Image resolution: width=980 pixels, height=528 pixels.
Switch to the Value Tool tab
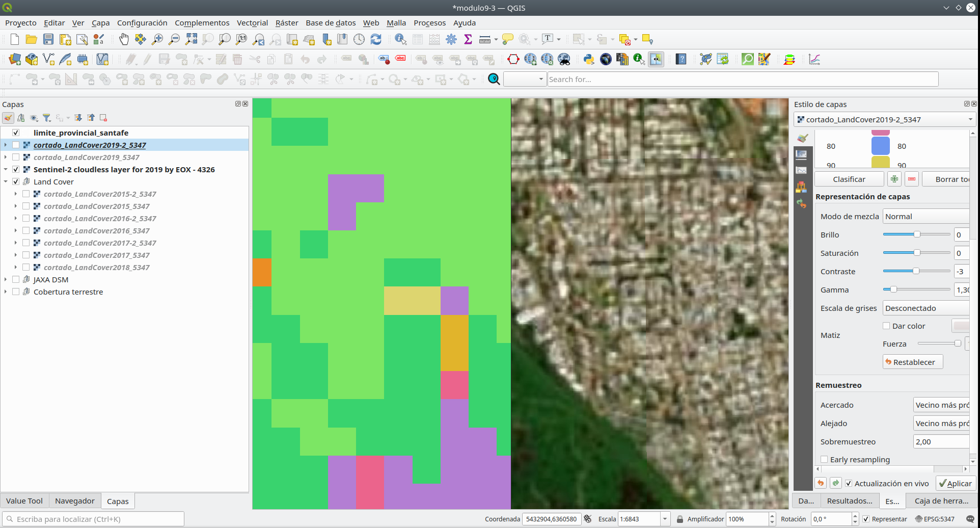click(24, 500)
